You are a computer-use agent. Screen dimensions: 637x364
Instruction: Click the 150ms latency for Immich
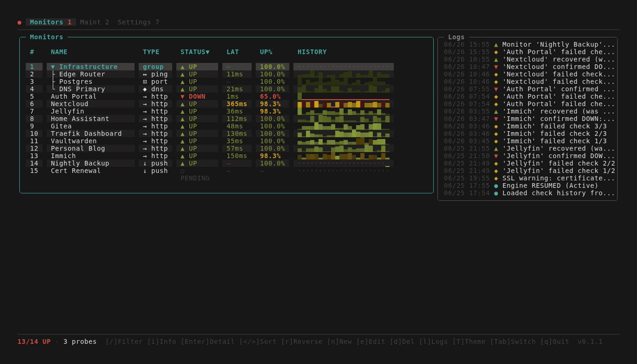pyautogui.click(x=237, y=156)
